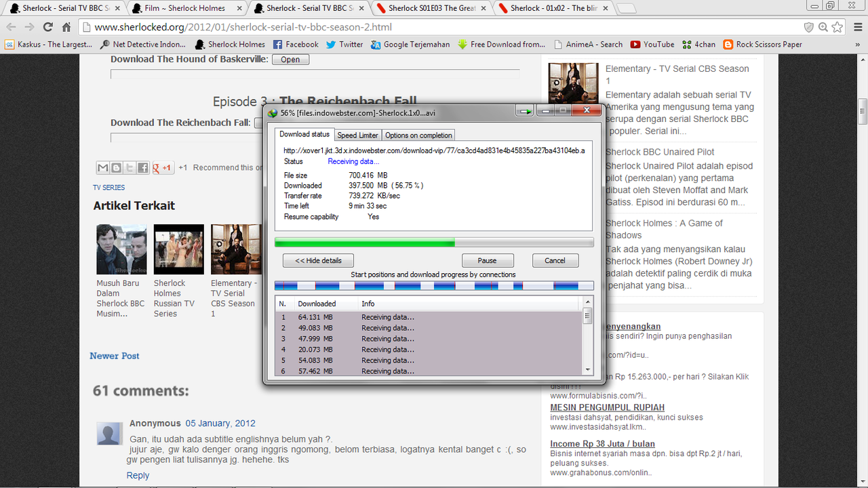Open the Twitter bookmark

pos(344,44)
